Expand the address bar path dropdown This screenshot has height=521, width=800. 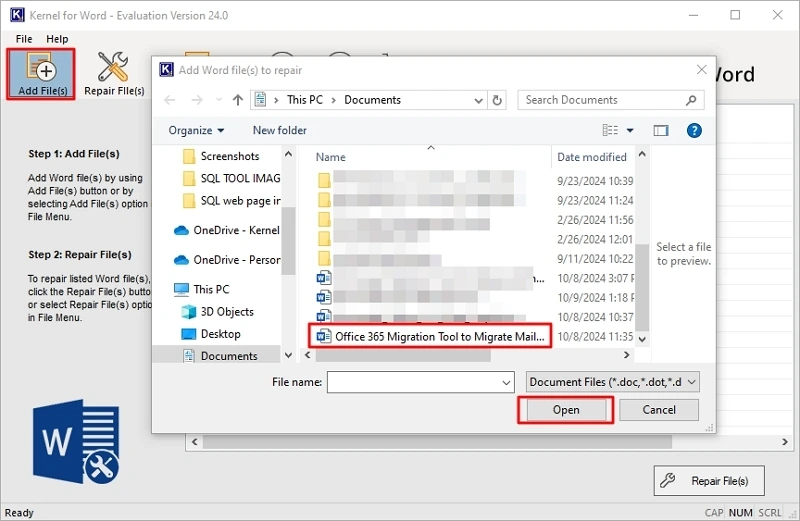click(478, 101)
